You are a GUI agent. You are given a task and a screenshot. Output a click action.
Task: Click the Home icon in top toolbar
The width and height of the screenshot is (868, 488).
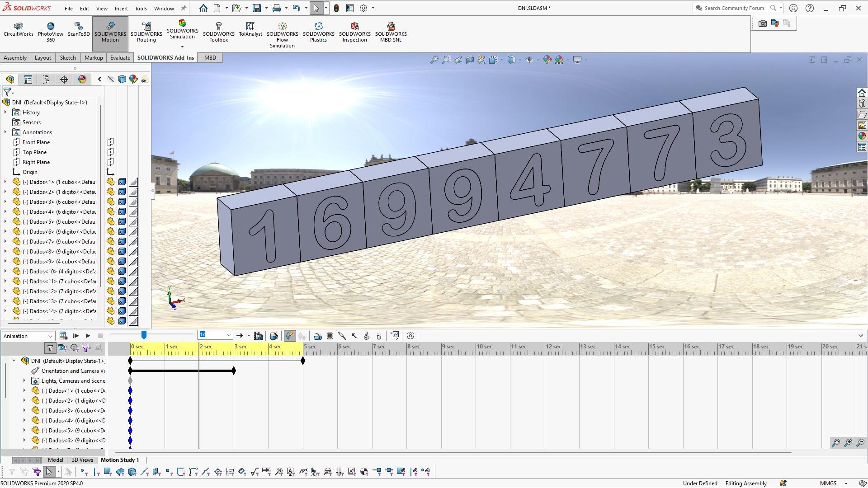click(203, 8)
